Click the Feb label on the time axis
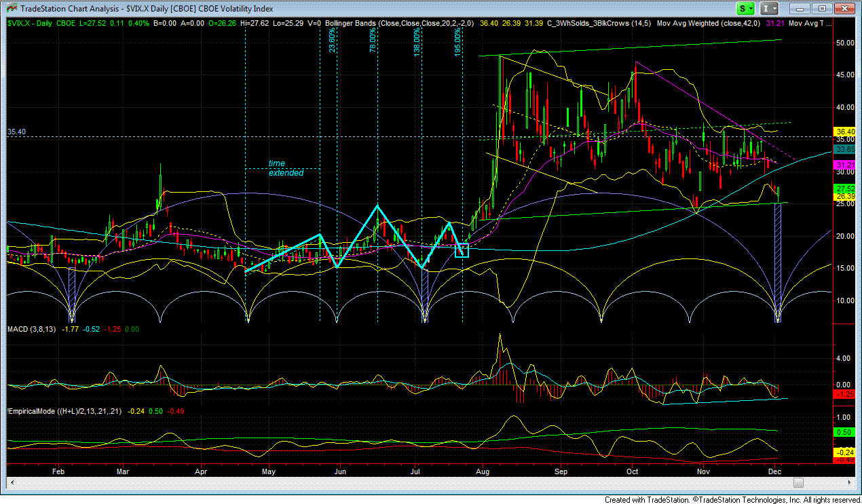 click(58, 471)
